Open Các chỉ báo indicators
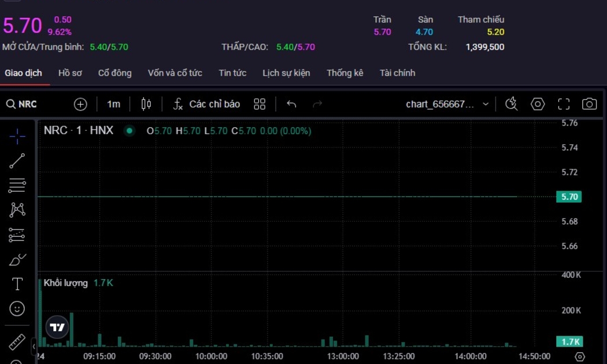The height and width of the screenshot is (364, 607). point(207,104)
